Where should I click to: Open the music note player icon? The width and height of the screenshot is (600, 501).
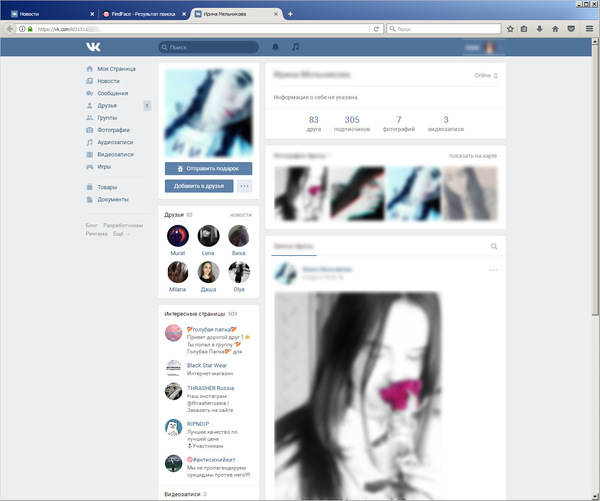tap(295, 47)
